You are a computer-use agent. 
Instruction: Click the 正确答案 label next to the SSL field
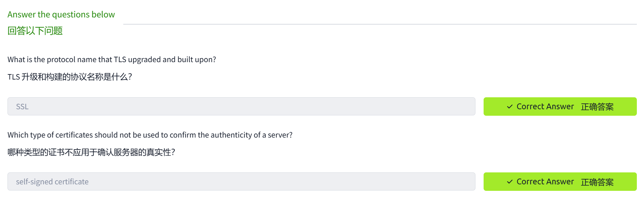[597, 107]
